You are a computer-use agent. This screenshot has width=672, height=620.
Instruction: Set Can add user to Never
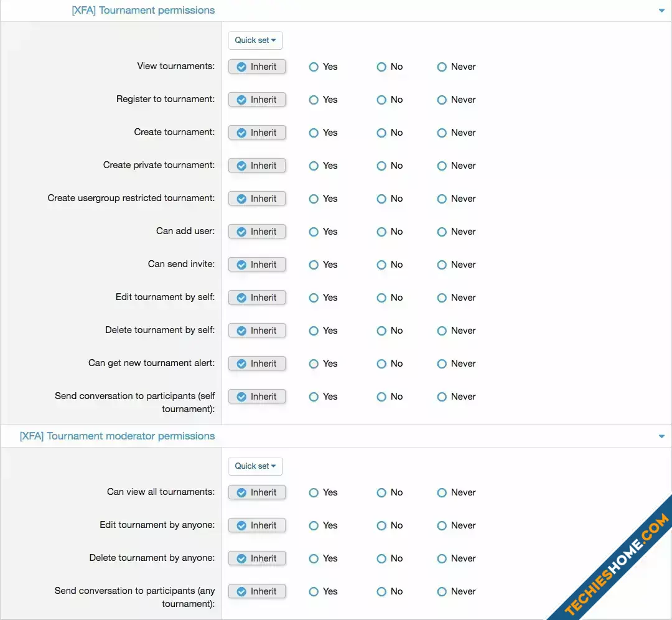457,232
